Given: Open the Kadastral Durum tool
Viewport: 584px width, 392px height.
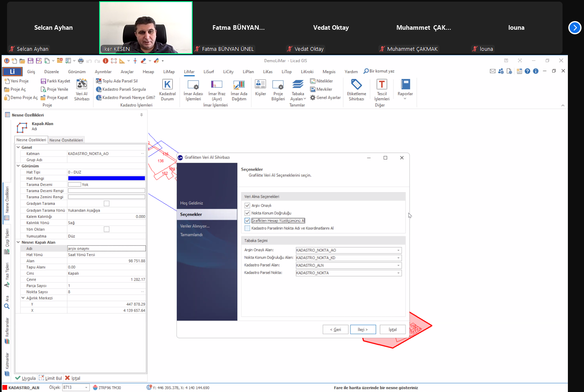Looking at the screenshot, I should pos(167,90).
